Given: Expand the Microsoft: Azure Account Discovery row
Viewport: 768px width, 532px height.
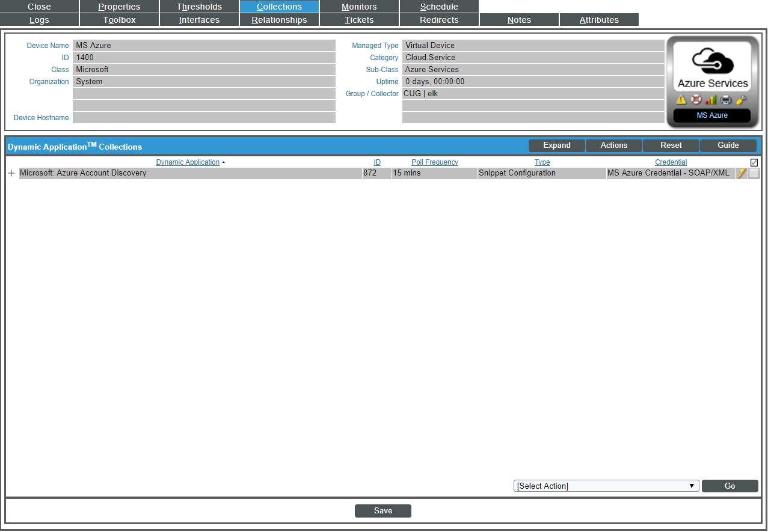Looking at the screenshot, I should [11, 173].
